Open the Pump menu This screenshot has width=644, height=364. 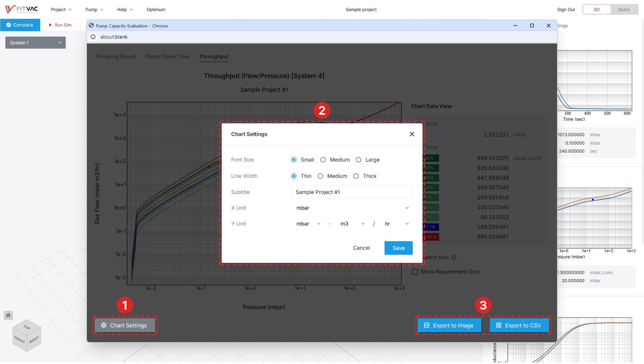click(94, 9)
